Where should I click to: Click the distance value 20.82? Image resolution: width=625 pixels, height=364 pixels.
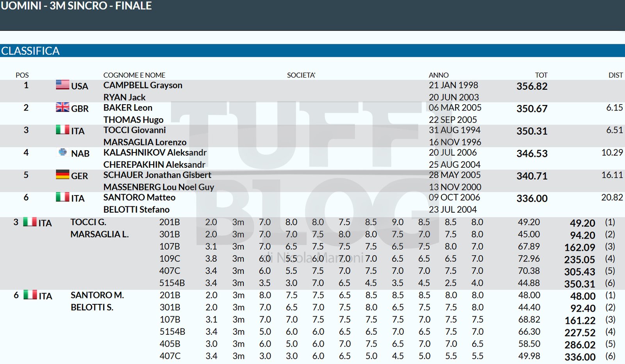pyautogui.click(x=612, y=197)
